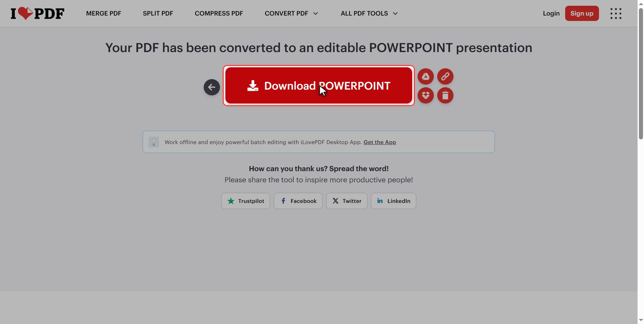Viewport: 644px width, 324px height.
Task: Open COMPRESS PDF tool
Action: tap(219, 14)
